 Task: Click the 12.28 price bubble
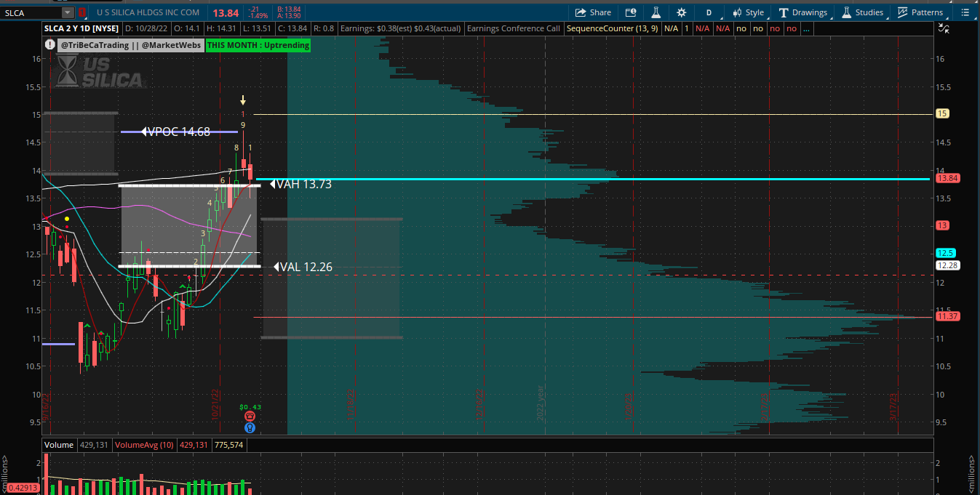point(947,265)
